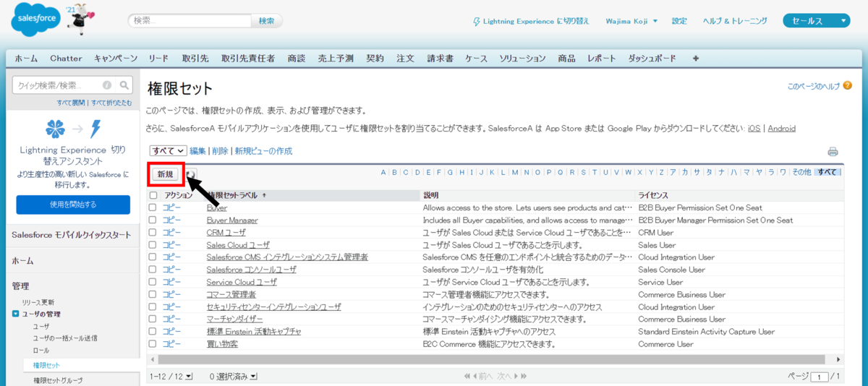Click the lightning bolt icon before Lightning Experience に切り替え
The height and width of the screenshot is (386, 868).
(476, 21)
